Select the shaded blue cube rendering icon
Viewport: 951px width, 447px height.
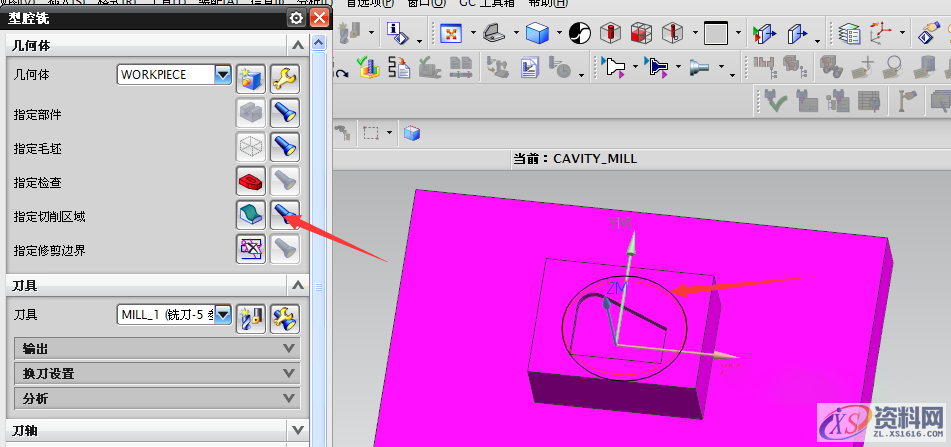click(x=538, y=33)
